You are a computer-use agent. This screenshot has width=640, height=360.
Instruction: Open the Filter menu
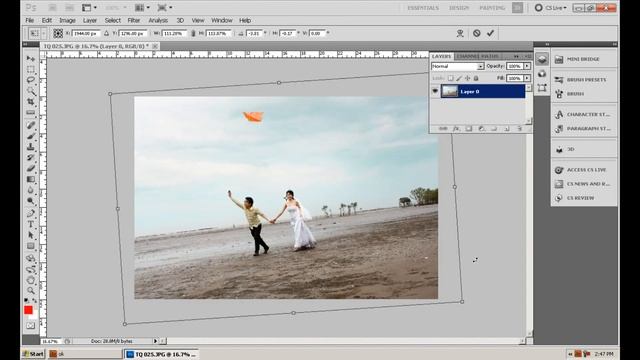134,20
